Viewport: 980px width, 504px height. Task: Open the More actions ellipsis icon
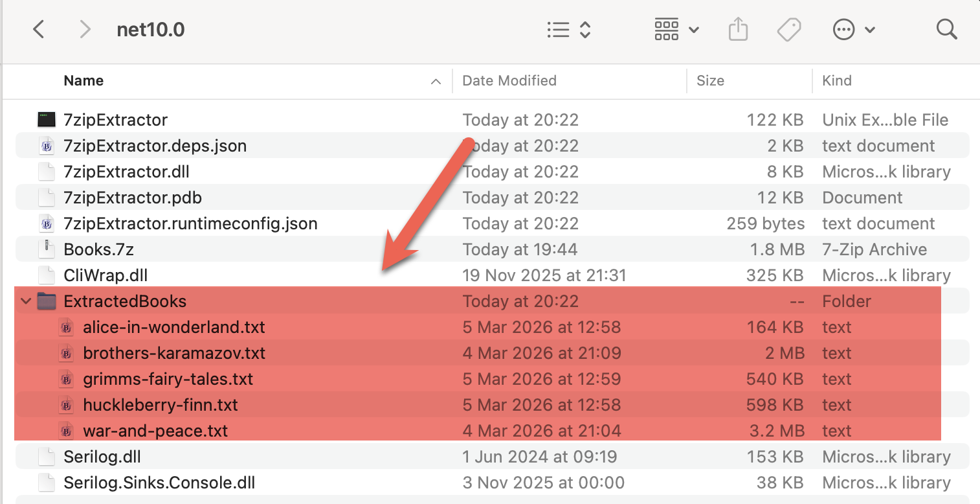845,29
